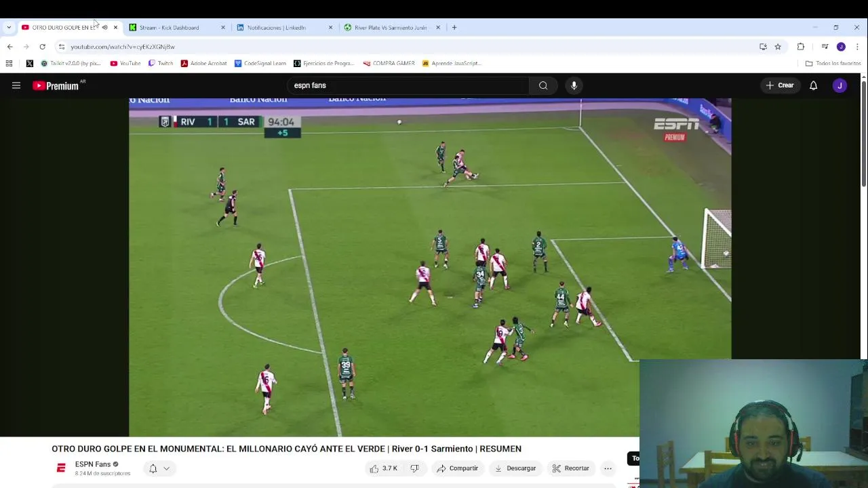Image resolution: width=868 pixels, height=488 pixels.
Task: Open Aprende JavaScript bookmark
Action: [x=452, y=63]
